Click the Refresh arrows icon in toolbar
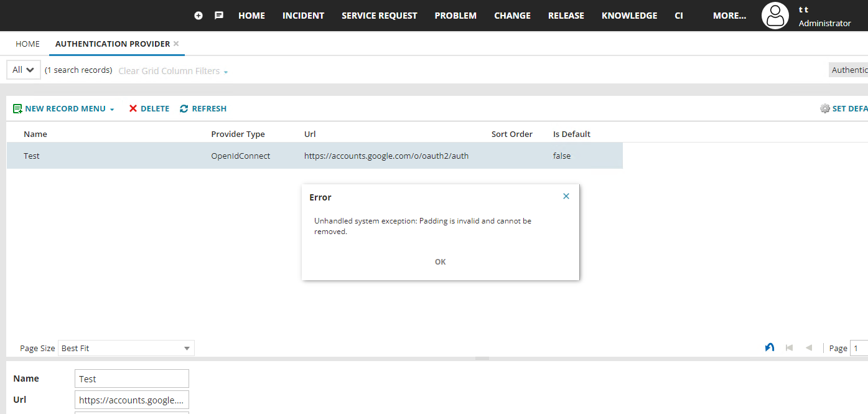Viewport: 868px width, 414px height. coord(184,109)
